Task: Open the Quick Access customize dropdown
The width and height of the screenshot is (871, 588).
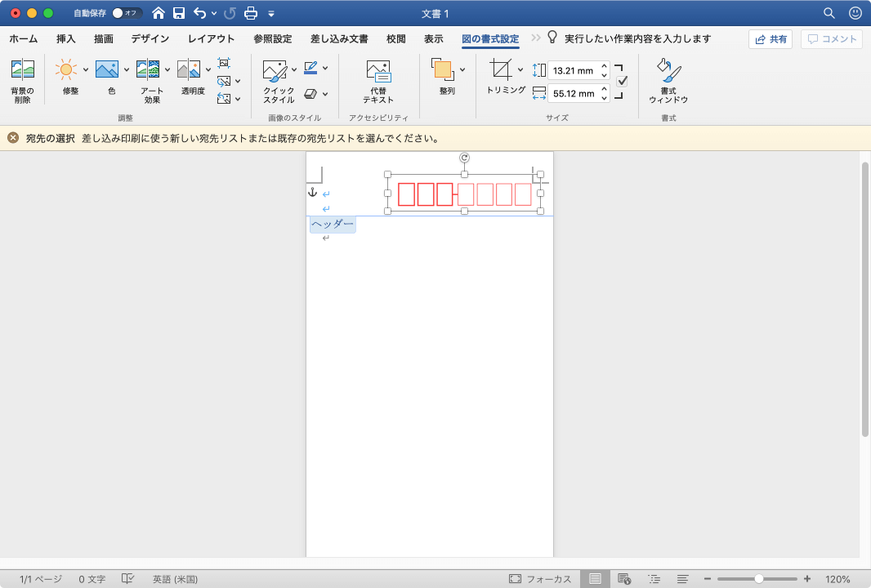Action: (271, 14)
